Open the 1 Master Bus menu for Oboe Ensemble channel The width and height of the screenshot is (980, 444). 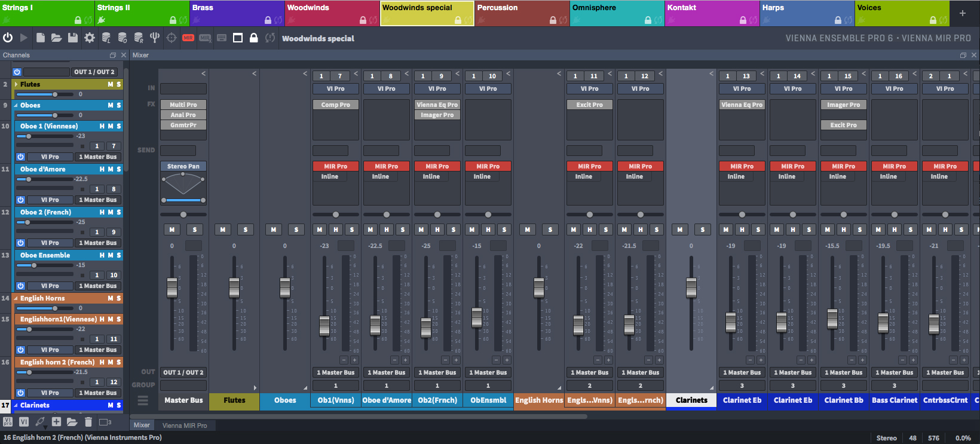click(98, 286)
